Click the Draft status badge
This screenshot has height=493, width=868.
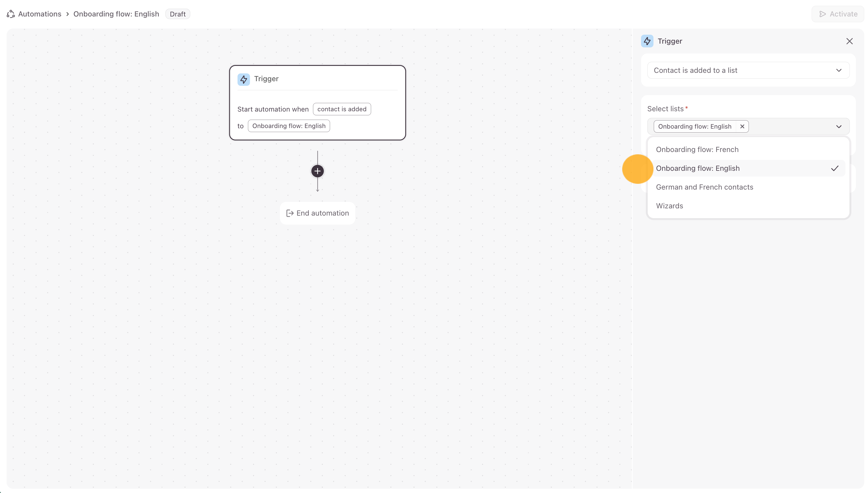pos(178,14)
